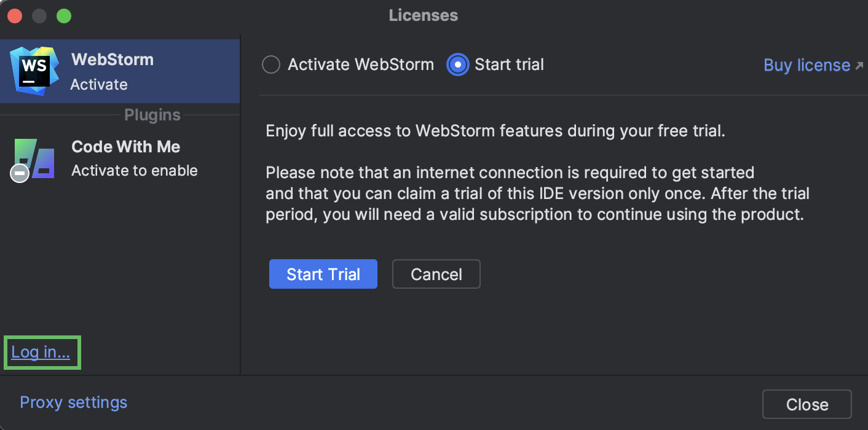
Task: Click Activate to enable under Code With Me
Action: click(135, 171)
